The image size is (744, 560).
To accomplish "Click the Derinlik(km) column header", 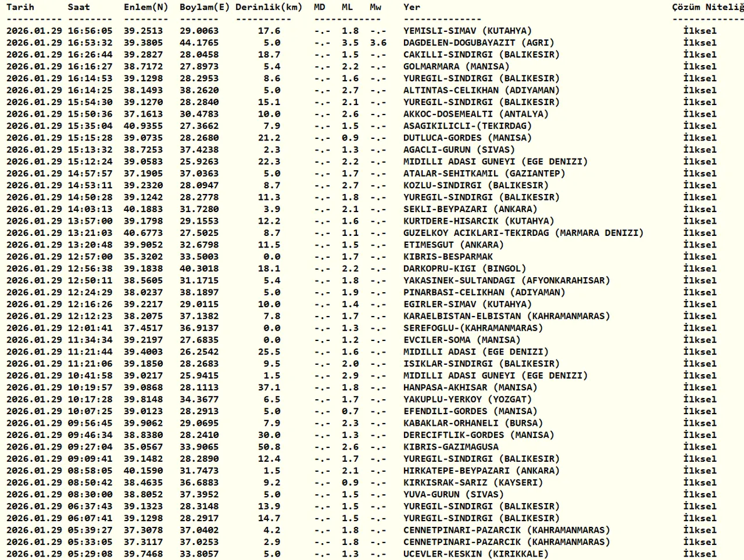I will click(x=269, y=7).
